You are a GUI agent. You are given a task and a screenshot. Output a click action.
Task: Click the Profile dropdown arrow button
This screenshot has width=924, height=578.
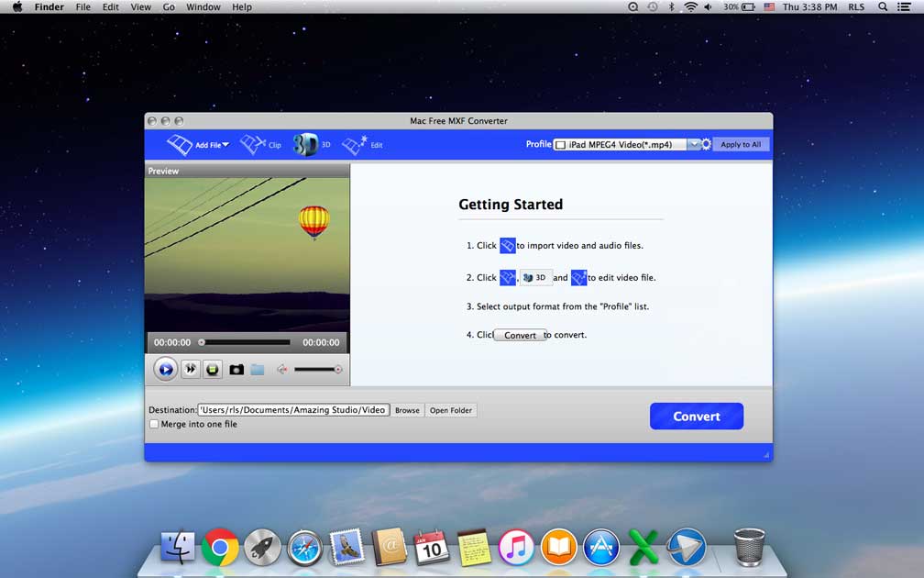coord(694,145)
